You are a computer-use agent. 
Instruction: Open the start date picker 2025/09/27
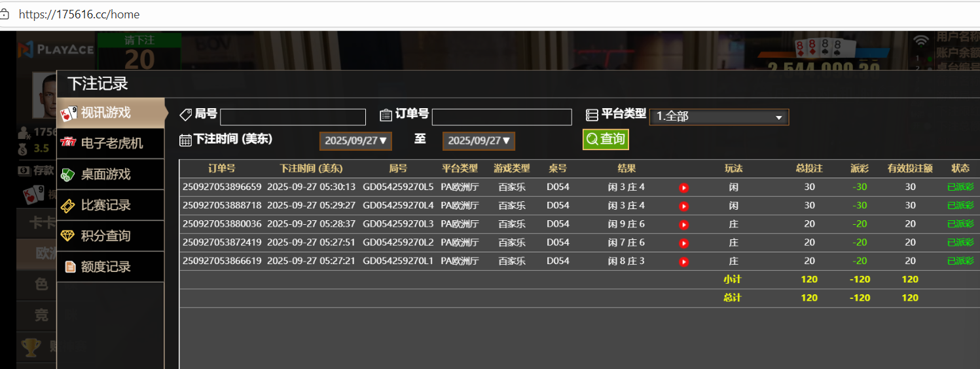(x=356, y=141)
